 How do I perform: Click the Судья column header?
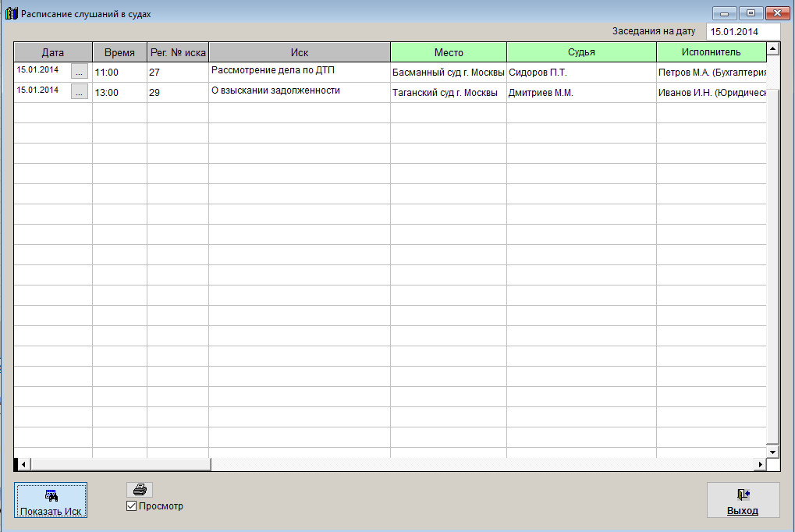pyautogui.click(x=581, y=52)
